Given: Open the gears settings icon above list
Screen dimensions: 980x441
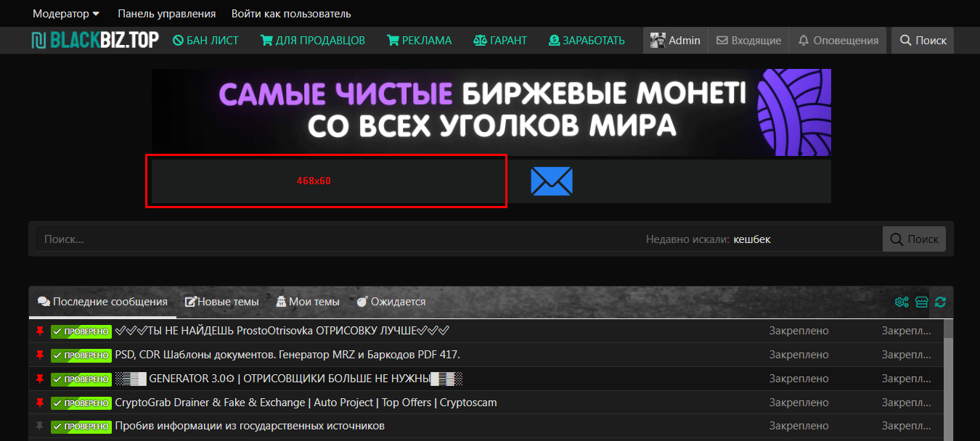Looking at the screenshot, I should pos(902,302).
